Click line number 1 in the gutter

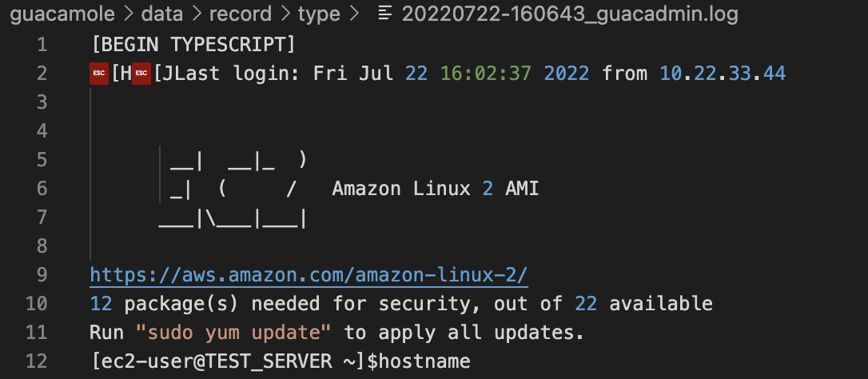click(x=42, y=45)
